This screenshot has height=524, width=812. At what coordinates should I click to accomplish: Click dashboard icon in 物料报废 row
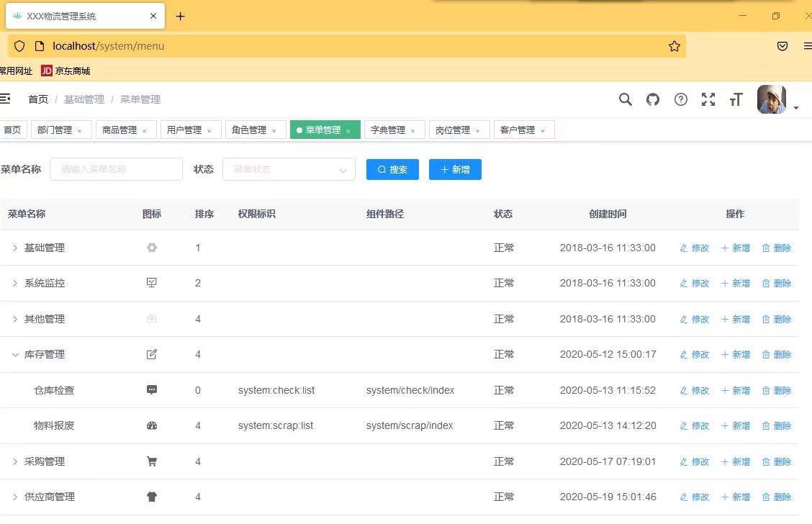(152, 425)
